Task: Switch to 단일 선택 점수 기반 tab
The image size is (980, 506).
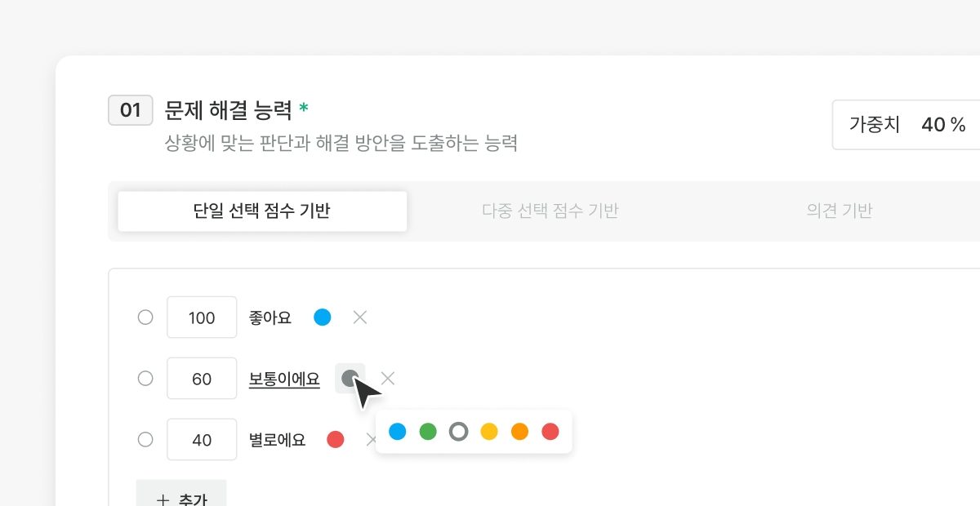Action: (262, 211)
